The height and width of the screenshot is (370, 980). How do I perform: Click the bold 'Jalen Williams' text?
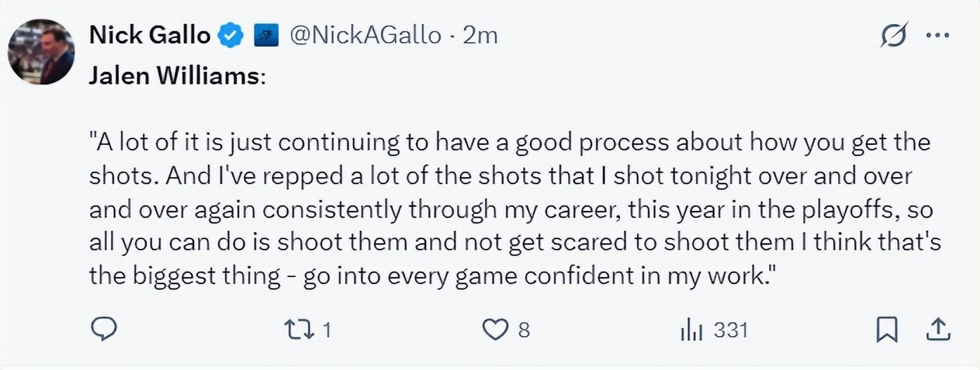tap(174, 75)
